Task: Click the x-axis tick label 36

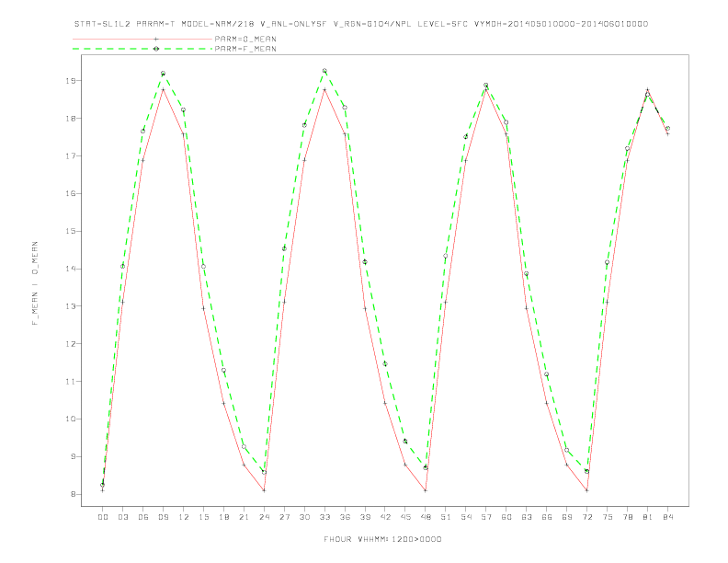Action: (x=345, y=517)
